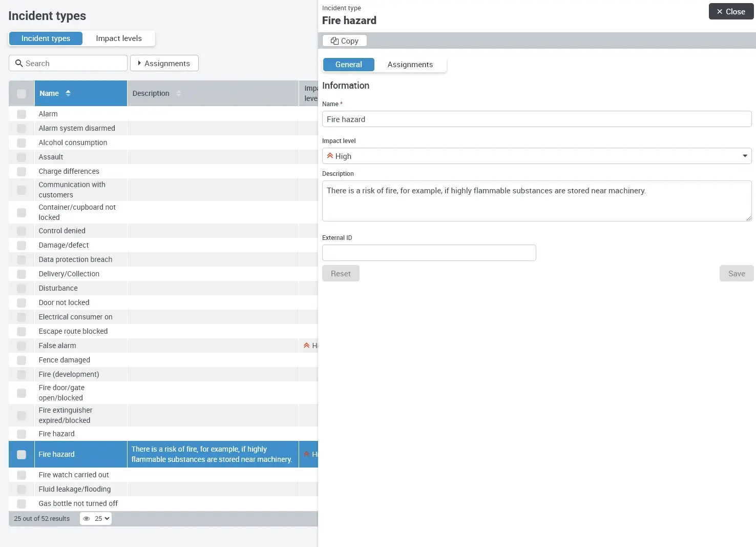This screenshot has width=756, height=547.
Task: Click the eye icon next to the results count
Action: pos(86,519)
